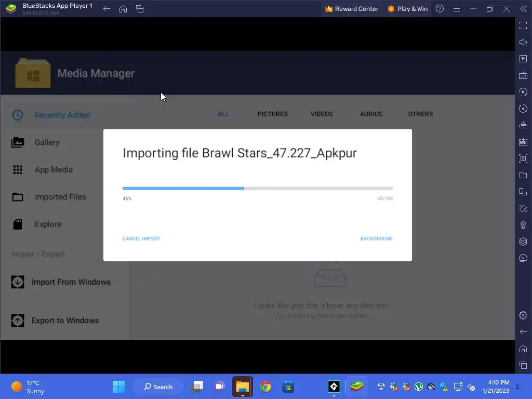
Task: Open the BlueStacks hamburger menu
Action: 457,9
